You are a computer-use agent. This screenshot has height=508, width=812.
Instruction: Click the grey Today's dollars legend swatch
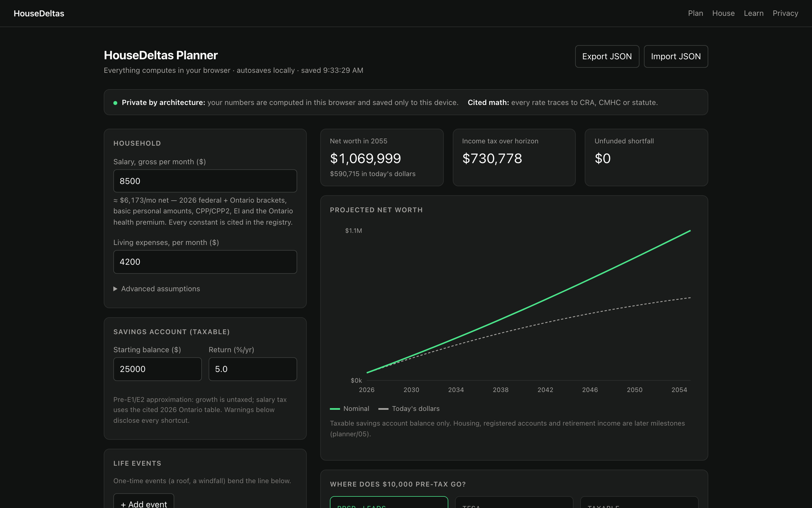point(383,409)
